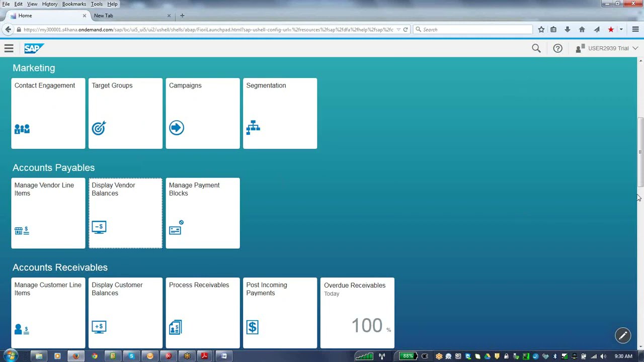Open the Segmentation tile
This screenshot has height=362, width=644.
coord(280,113)
